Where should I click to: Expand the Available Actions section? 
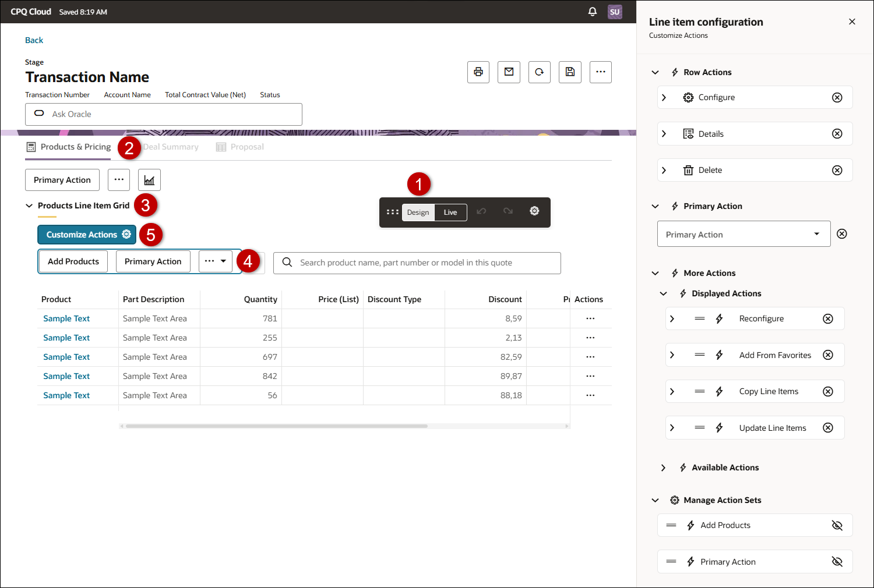point(663,467)
